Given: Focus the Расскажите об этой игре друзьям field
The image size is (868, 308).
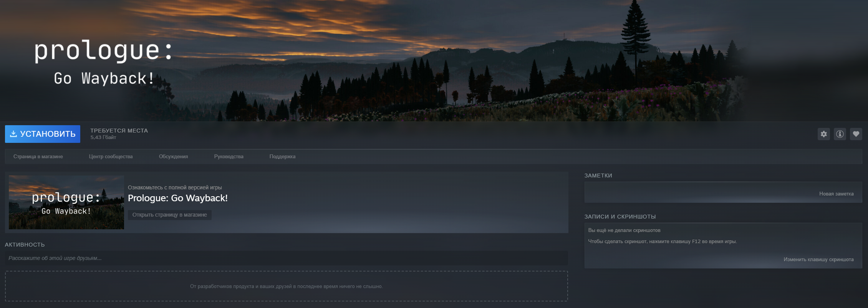Looking at the screenshot, I should tap(287, 258).
